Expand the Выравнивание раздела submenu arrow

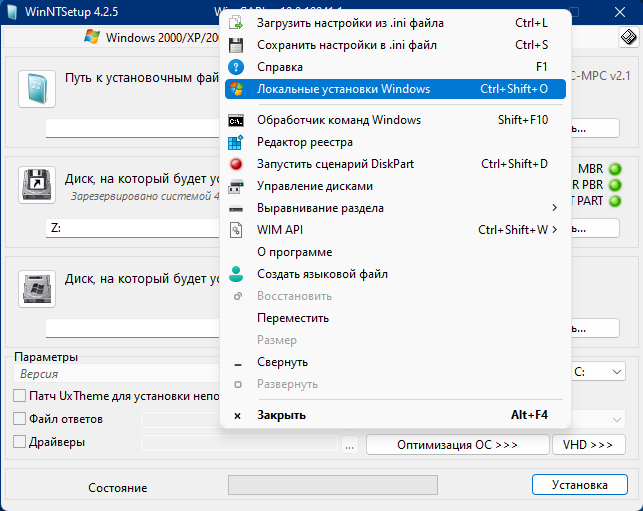554,208
